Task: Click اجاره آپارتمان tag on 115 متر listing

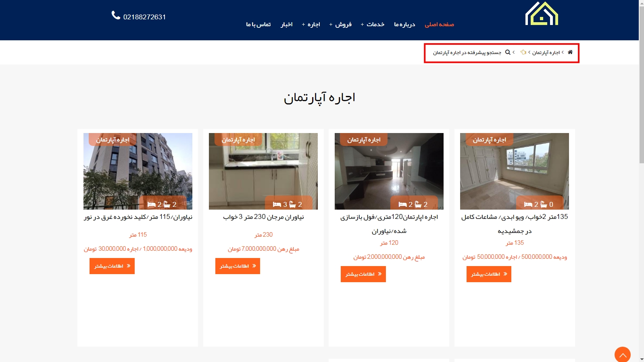Action: 113,139
